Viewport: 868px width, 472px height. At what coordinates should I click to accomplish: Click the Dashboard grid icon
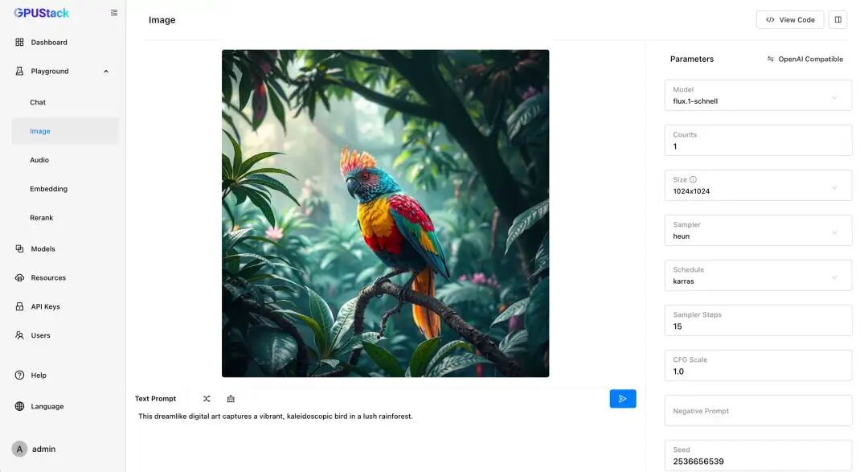click(x=19, y=43)
